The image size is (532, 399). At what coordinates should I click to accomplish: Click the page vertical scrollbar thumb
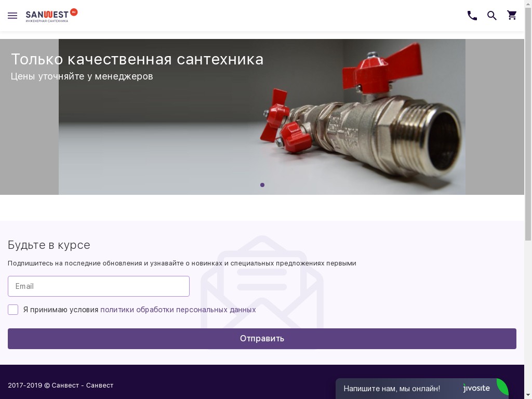coord(528,124)
